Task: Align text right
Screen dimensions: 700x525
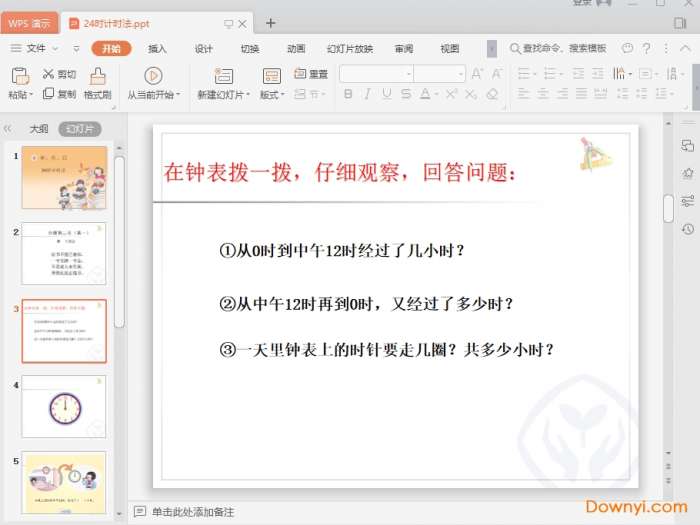Action: (x=562, y=94)
